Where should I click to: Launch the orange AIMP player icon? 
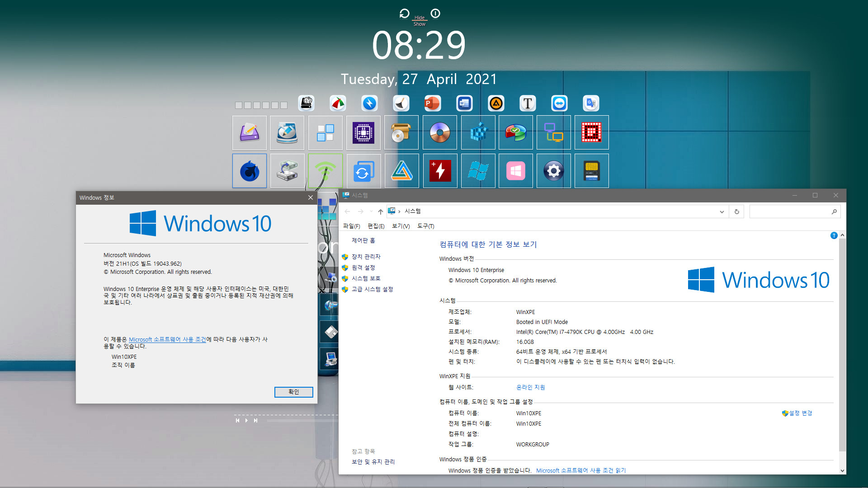(x=496, y=103)
